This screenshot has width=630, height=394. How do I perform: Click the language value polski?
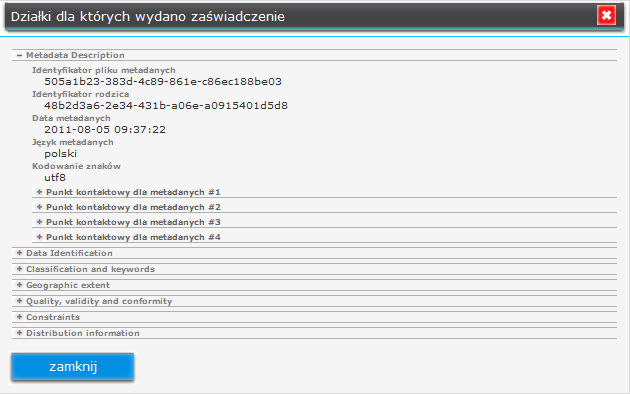(60, 154)
